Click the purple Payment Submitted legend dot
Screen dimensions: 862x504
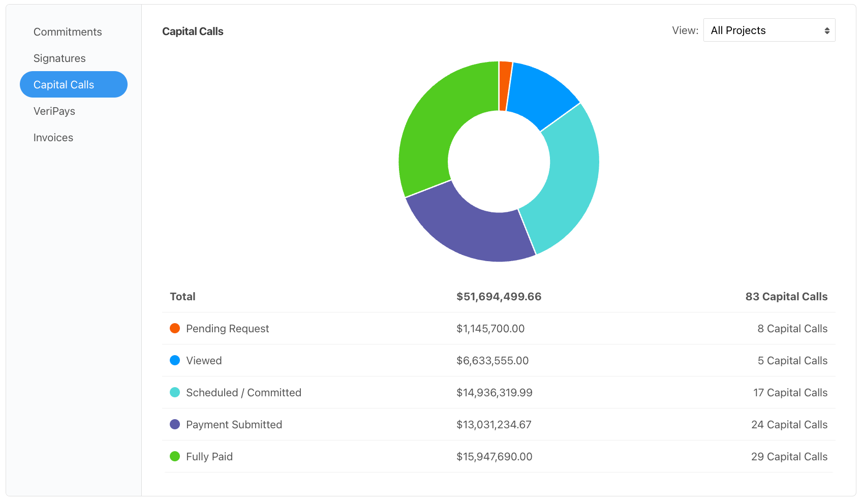point(175,424)
